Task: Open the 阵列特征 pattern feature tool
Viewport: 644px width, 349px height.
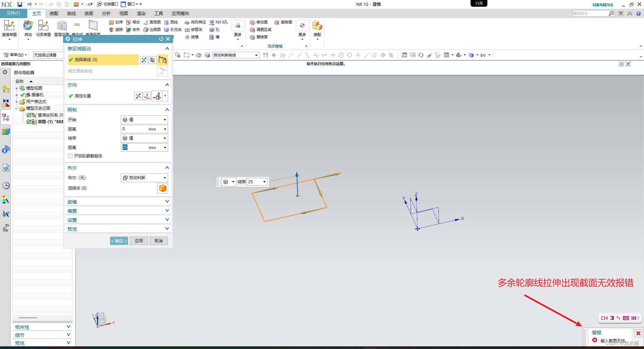Action: (195, 22)
